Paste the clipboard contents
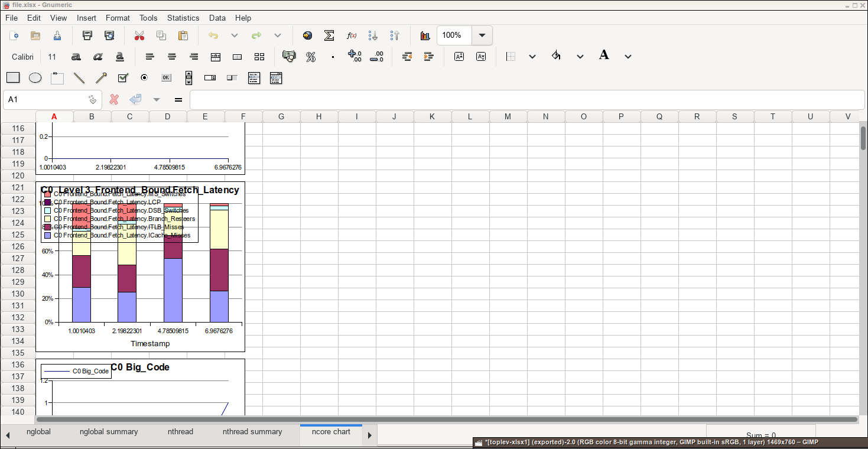868x449 pixels. tap(183, 35)
